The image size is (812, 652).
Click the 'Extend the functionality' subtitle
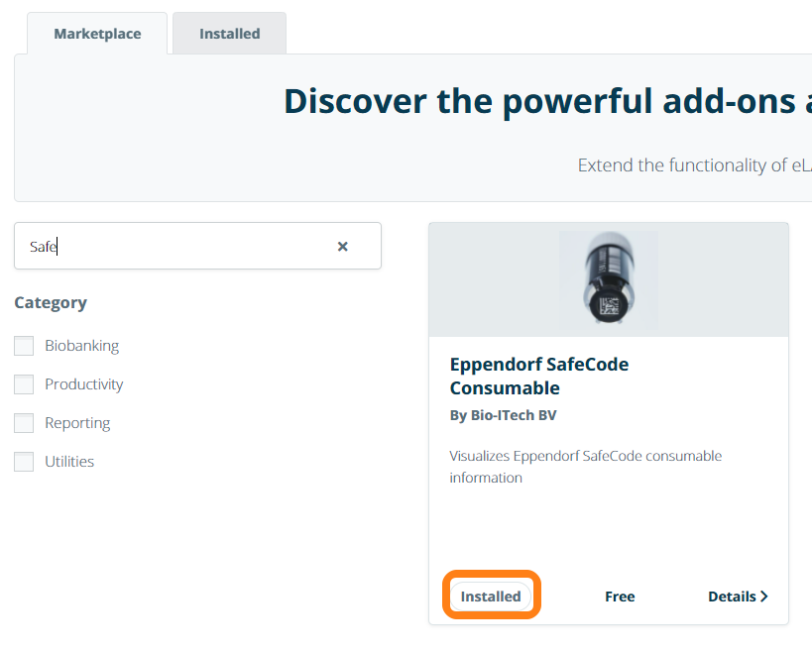point(694,165)
